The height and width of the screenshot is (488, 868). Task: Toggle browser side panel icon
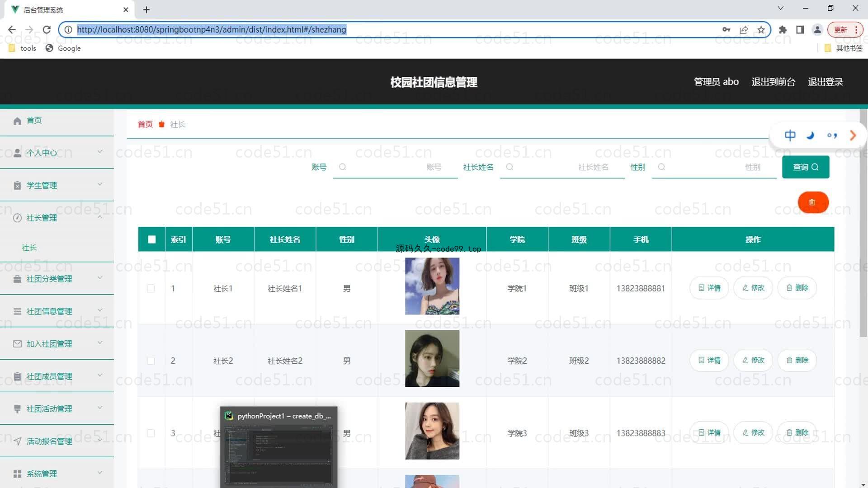point(800,29)
